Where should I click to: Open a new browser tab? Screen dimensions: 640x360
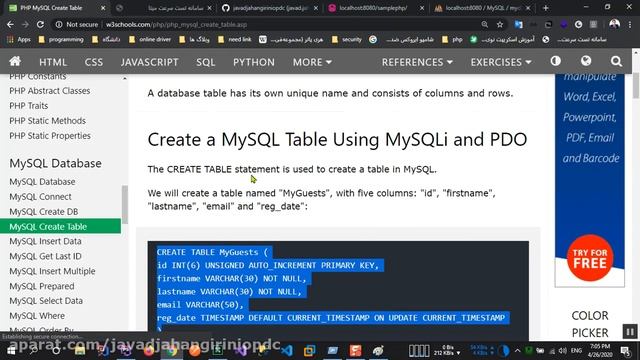(x=546, y=8)
